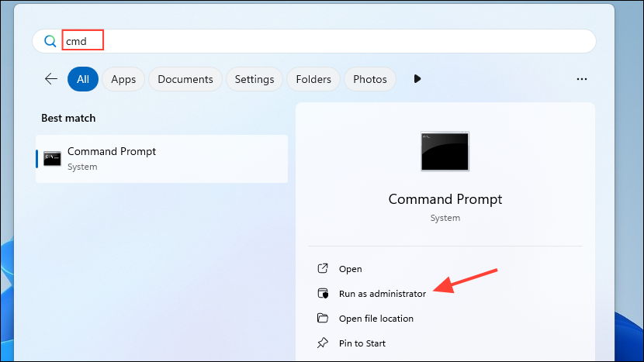Click the small Command Prompt icon in results
644x362 pixels.
52,159
